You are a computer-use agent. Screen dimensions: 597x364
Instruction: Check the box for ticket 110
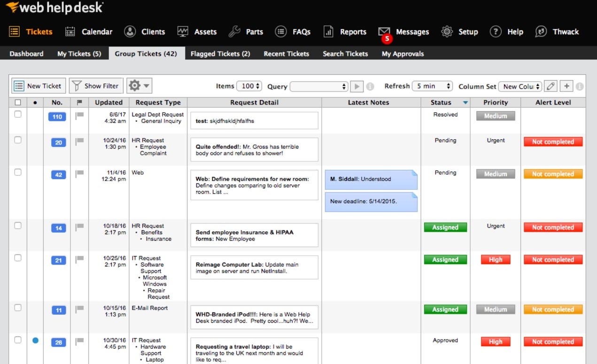pos(18,114)
